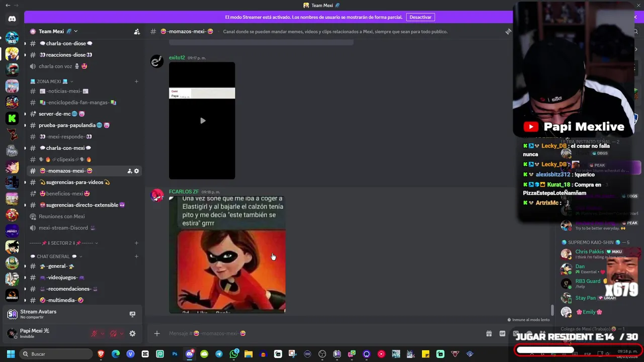644x362 pixels.
Task: Open Telegram in taskbar
Action: click(219, 354)
